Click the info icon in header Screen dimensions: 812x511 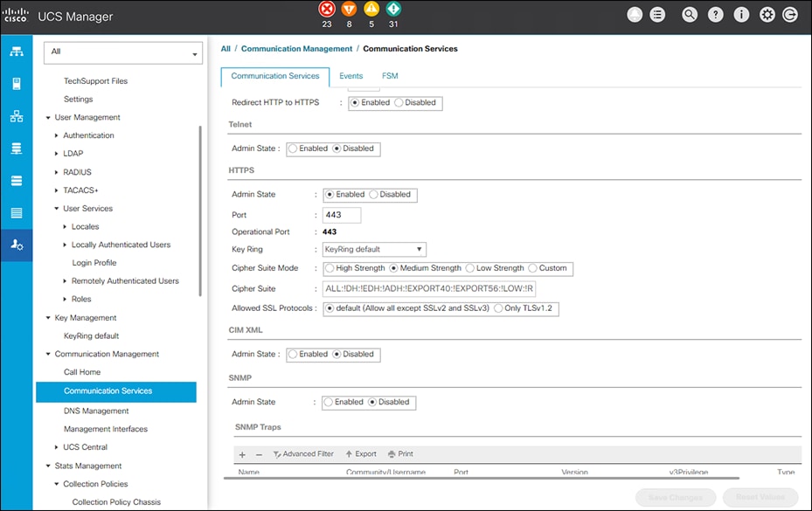741,15
